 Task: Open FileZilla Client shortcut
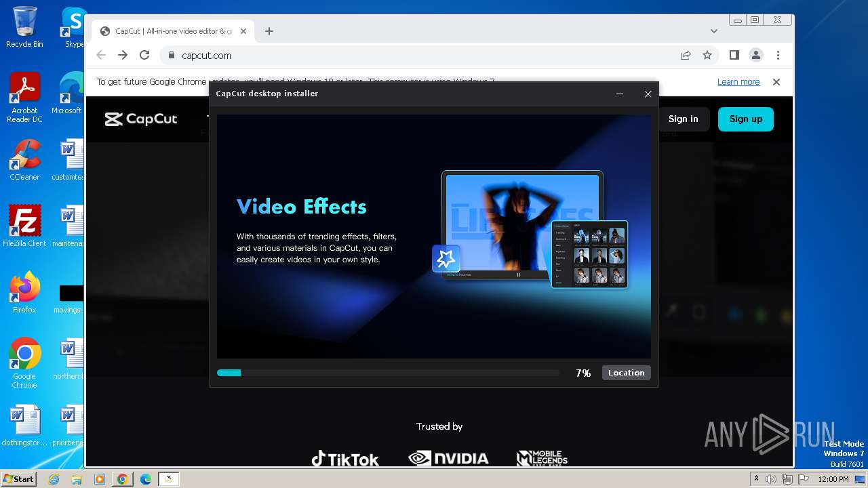[x=24, y=226]
